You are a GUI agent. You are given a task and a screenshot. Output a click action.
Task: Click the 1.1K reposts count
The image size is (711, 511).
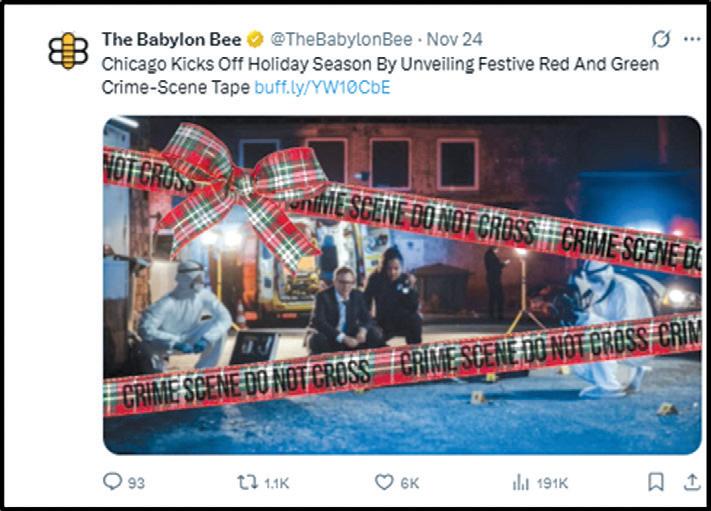point(277,483)
